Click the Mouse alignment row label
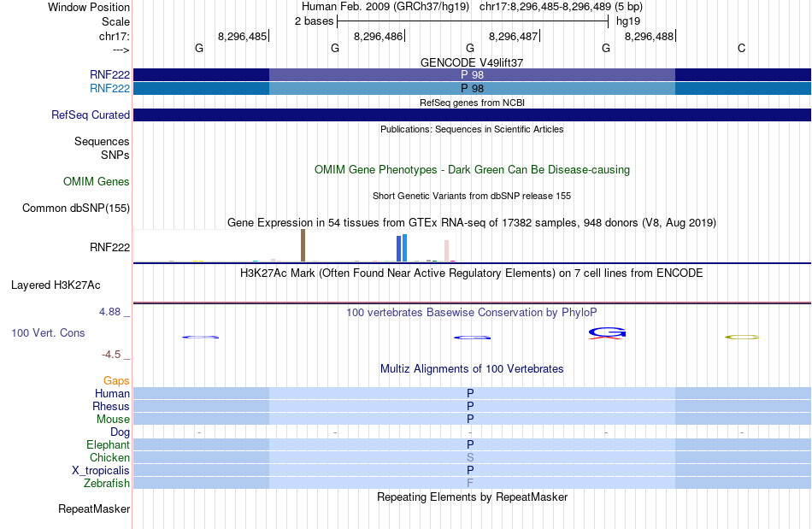 pyautogui.click(x=113, y=420)
